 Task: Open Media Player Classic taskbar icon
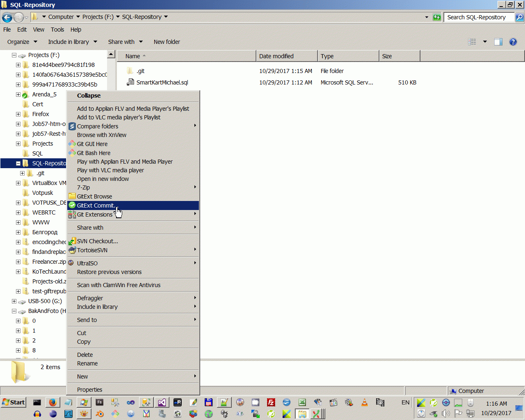click(x=333, y=402)
